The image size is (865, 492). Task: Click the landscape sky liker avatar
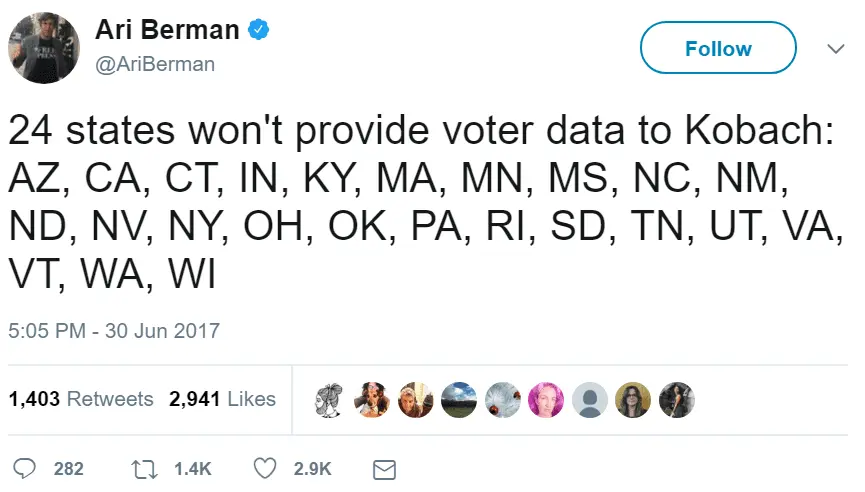pos(458,400)
